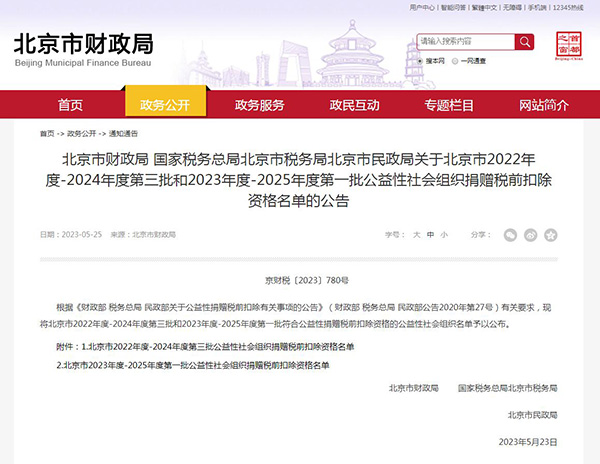Screen dimensions: 600x464
Task: Open the 政务服务 navigation tab
Action: (259, 105)
